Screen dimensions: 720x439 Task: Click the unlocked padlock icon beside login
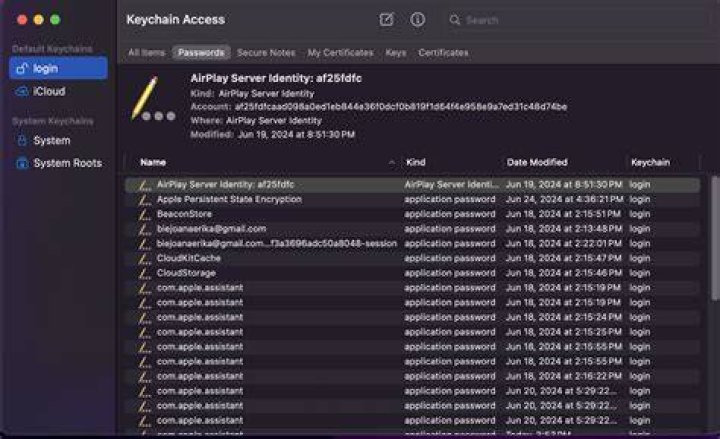[x=22, y=68]
